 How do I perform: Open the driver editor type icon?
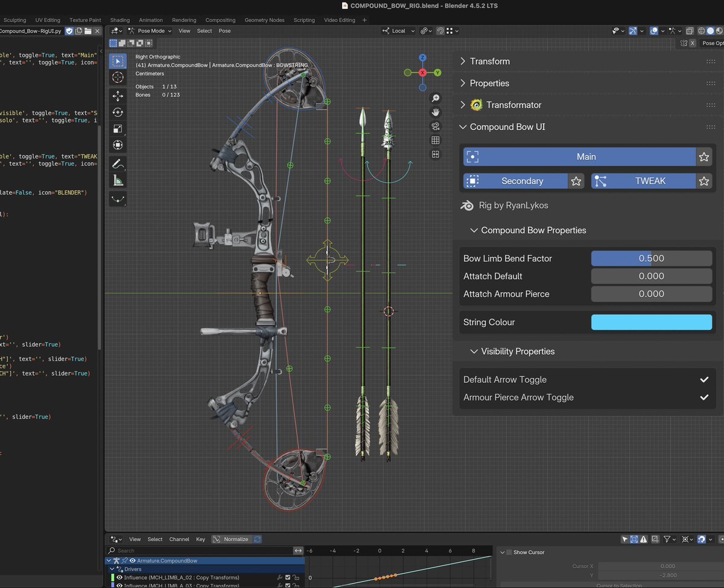tap(116, 539)
